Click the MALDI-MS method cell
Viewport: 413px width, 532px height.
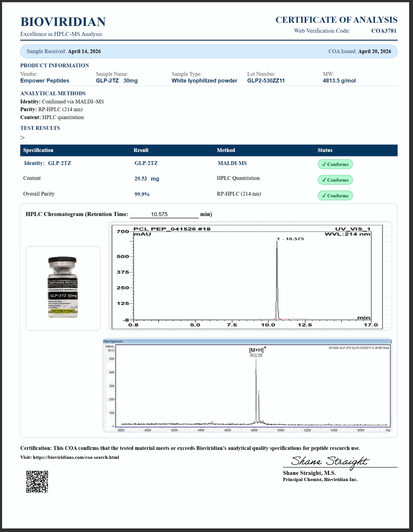232,163
